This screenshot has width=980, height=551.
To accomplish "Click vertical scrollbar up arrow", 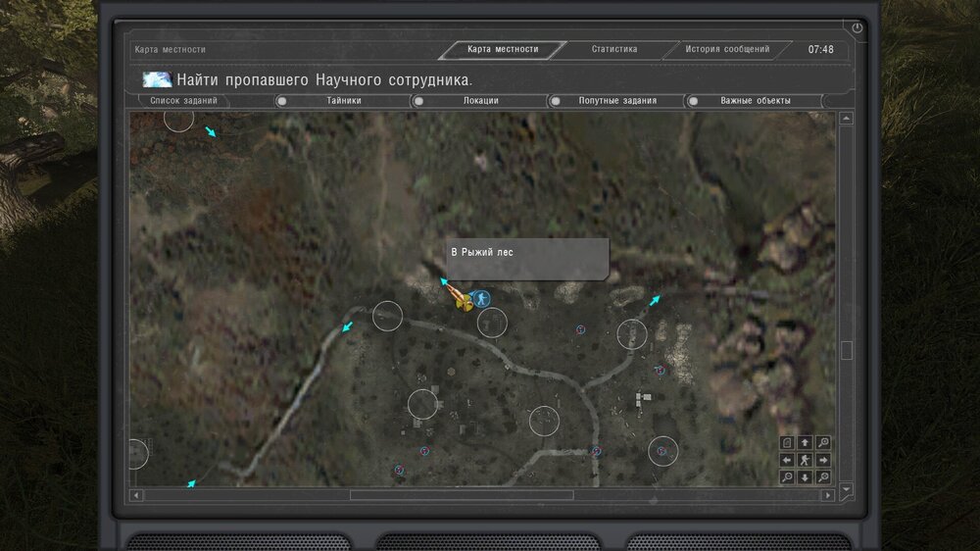I will pyautogui.click(x=847, y=119).
